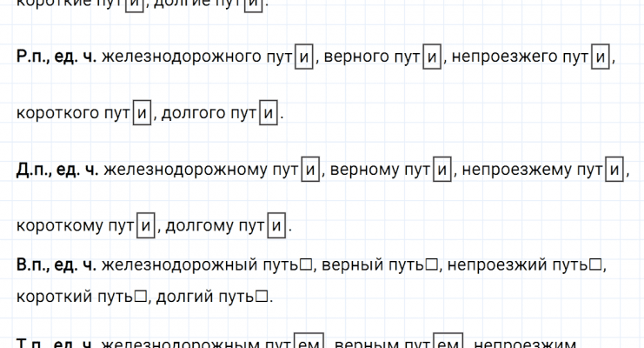
Task: Click the word "железнодорожному"
Action: 183,171
